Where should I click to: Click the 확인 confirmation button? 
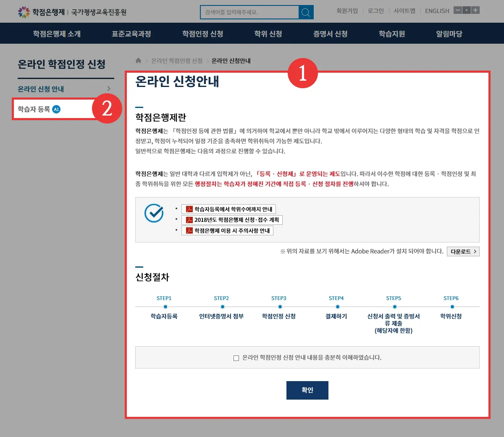pos(307,390)
